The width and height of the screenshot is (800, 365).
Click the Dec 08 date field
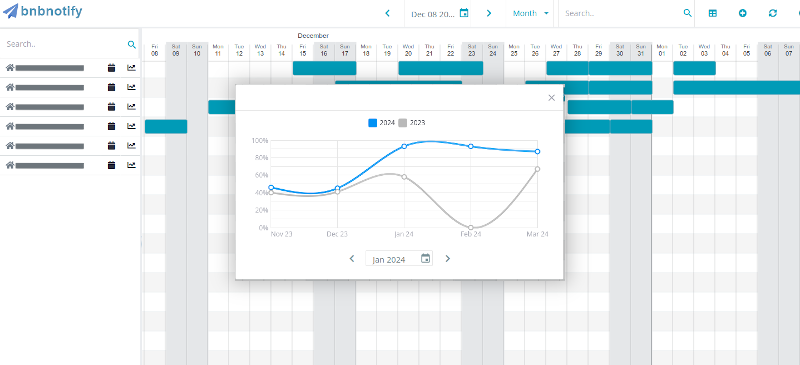(x=432, y=14)
